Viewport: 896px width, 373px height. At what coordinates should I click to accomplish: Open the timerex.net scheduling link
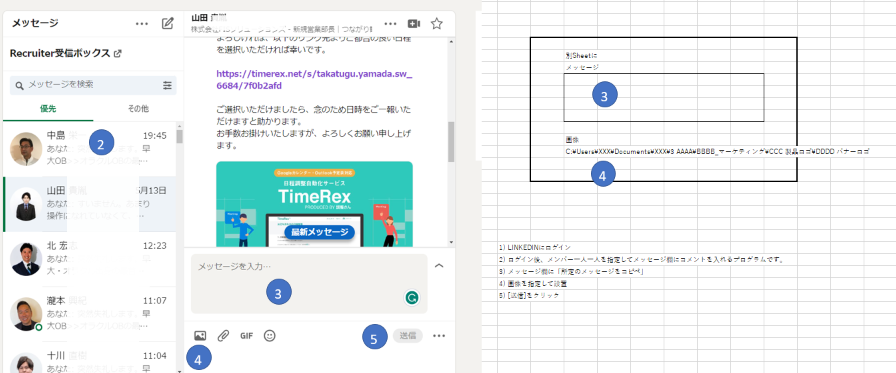(314, 79)
